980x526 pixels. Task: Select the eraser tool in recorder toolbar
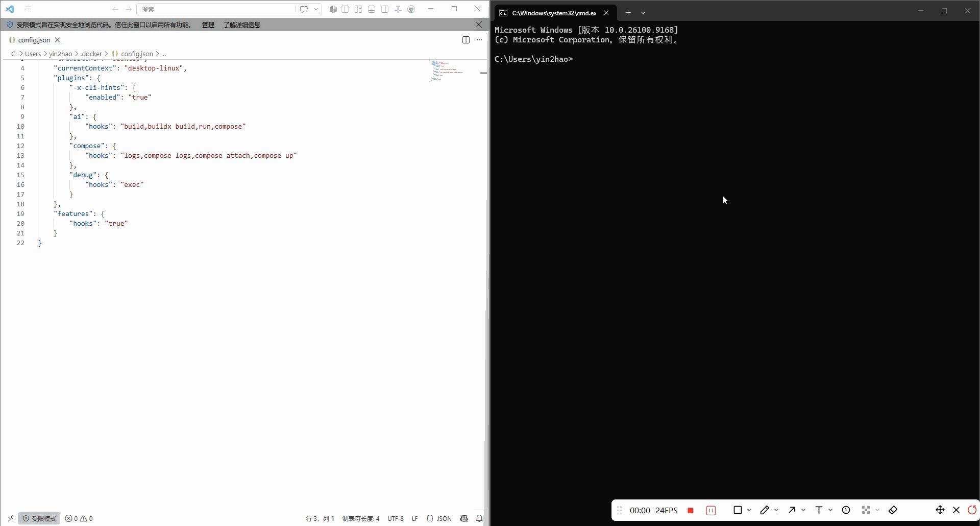[x=893, y=510]
